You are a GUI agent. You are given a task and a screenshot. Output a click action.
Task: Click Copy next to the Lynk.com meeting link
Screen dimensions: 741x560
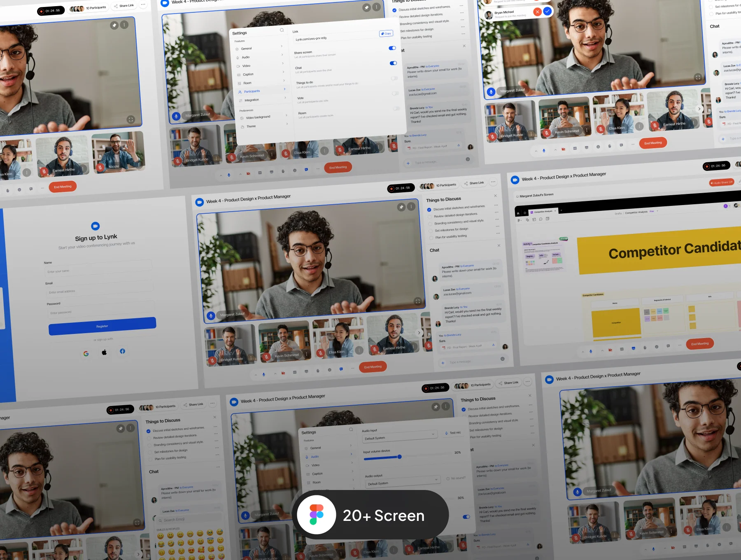(x=386, y=34)
